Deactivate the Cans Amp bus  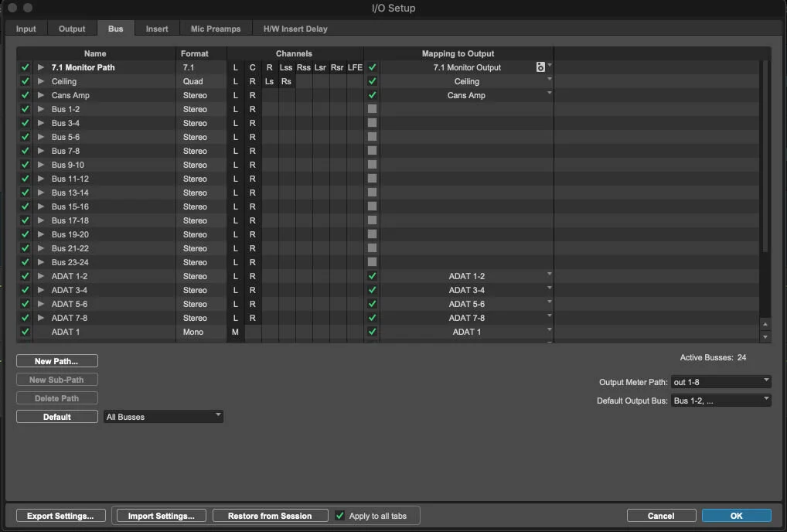[24, 95]
